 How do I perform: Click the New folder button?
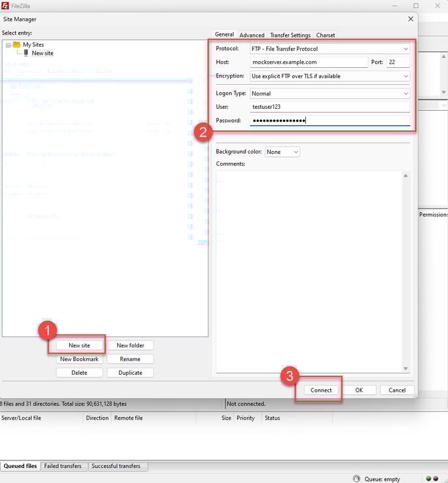pyautogui.click(x=130, y=345)
